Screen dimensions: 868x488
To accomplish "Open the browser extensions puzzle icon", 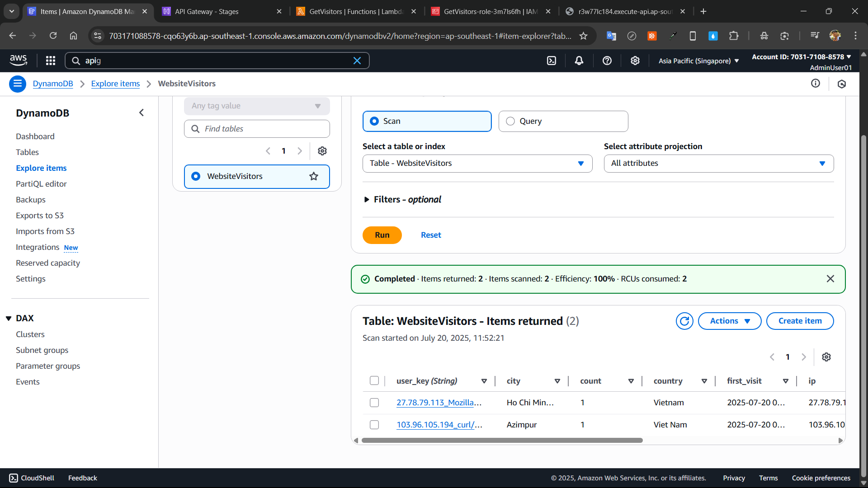I will point(734,36).
